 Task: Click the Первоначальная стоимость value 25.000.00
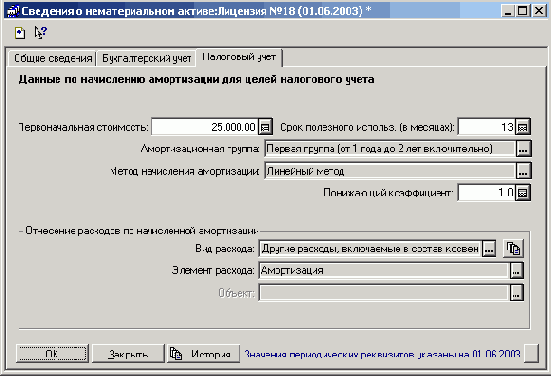pos(205,127)
